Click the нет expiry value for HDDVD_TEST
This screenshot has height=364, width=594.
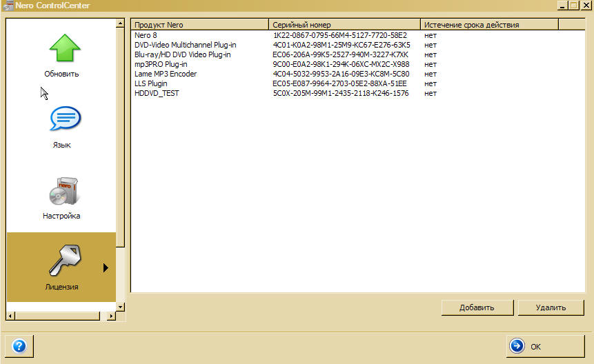click(430, 94)
